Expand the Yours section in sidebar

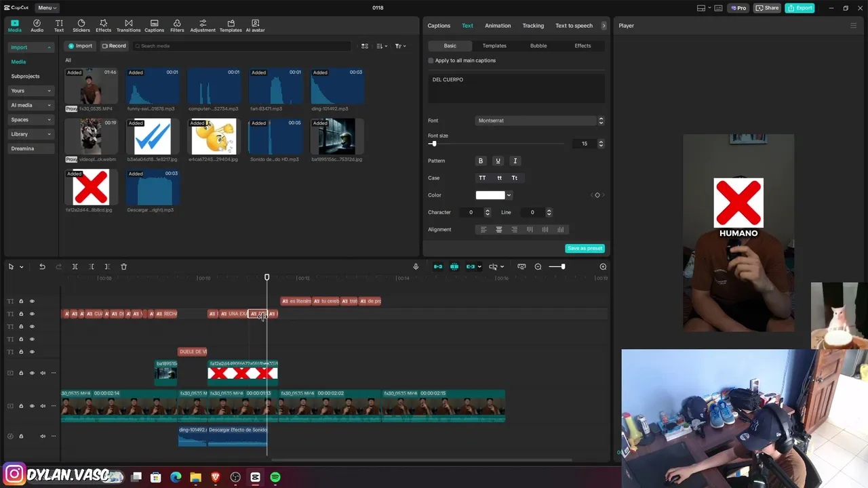31,91
